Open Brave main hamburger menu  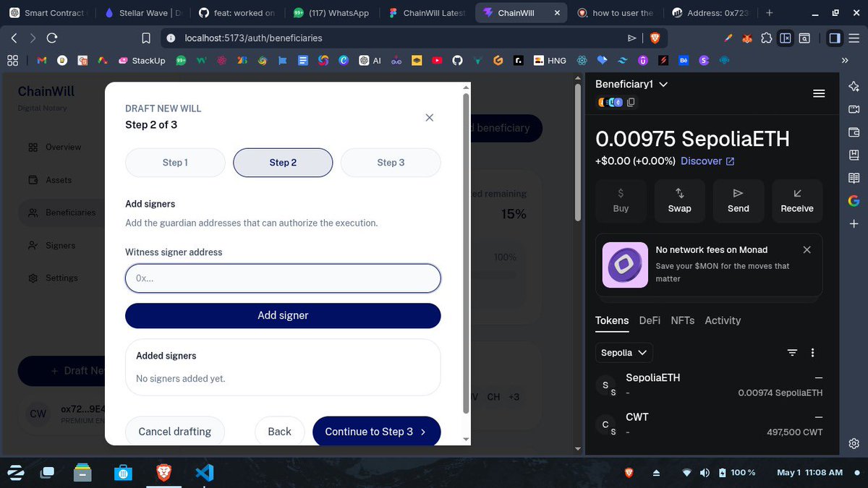click(x=854, y=38)
